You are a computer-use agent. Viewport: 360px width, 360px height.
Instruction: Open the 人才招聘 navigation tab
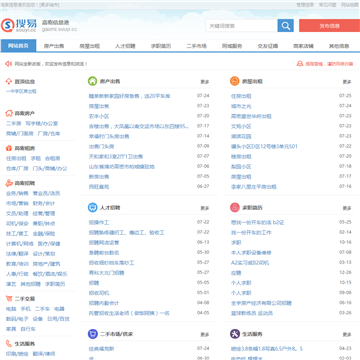click(125, 46)
